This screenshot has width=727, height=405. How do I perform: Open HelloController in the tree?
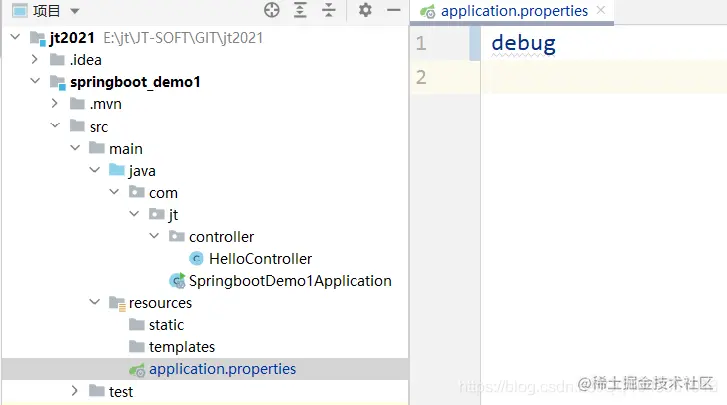click(x=260, y=259)
